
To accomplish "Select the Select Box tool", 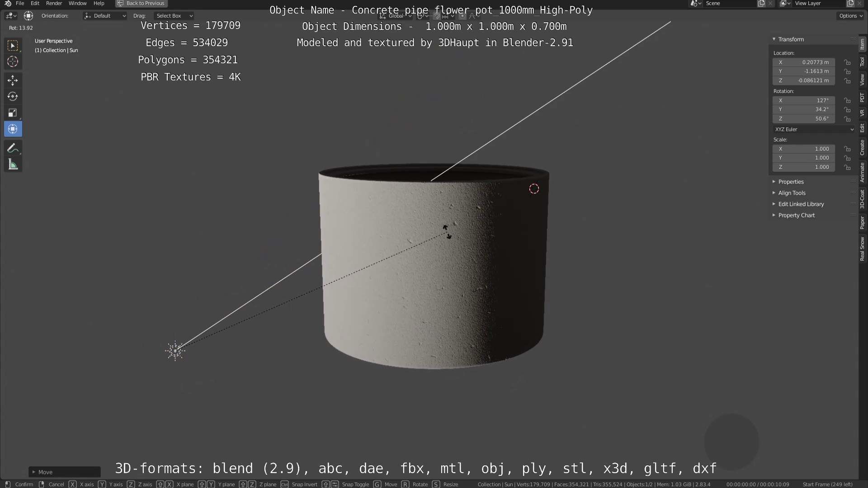I will coord(13,45).
